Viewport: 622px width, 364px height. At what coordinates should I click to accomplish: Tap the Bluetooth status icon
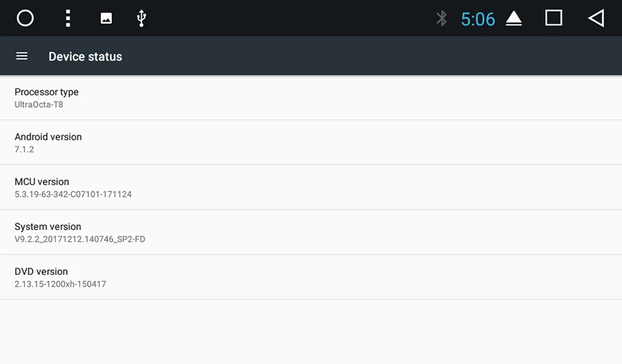click(x=442, y=18)
